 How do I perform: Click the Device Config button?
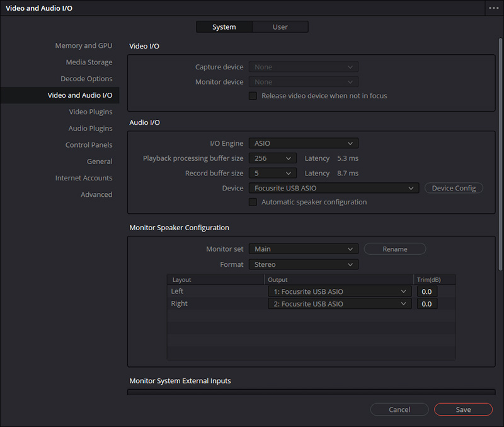tap(453, 189)
